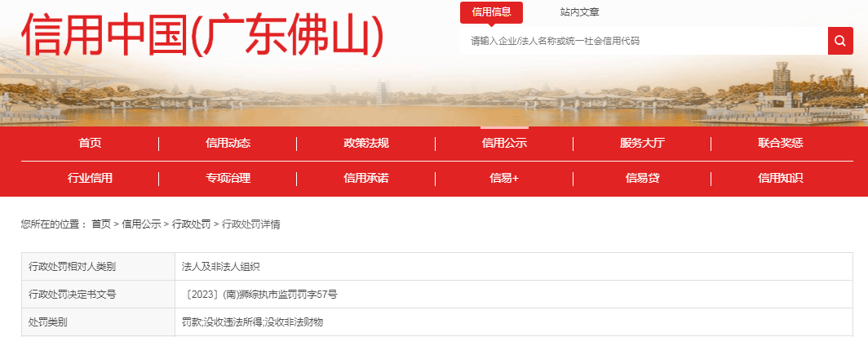868x337 pixels.
Task: Open the 首页 navigation menu item
Action: point(90,144)
